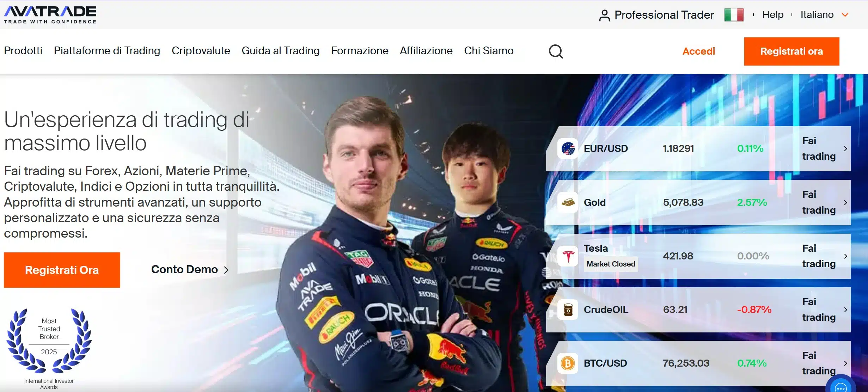Expand the Italiano language dropdown

845,15
